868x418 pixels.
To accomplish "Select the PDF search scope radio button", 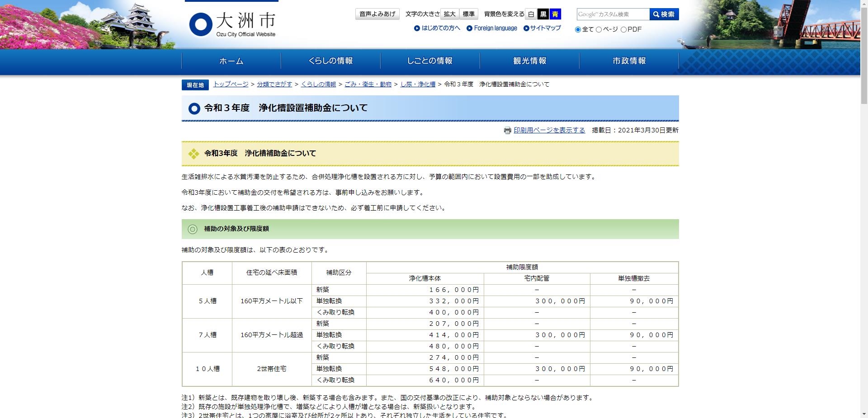I will pyautogui.click(x=624, y=29).
